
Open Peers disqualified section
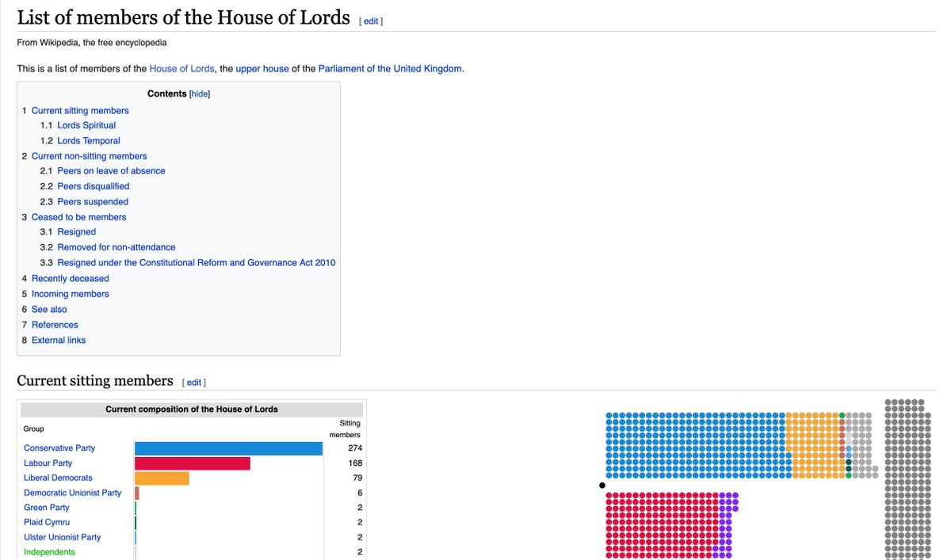pos(94,187)
